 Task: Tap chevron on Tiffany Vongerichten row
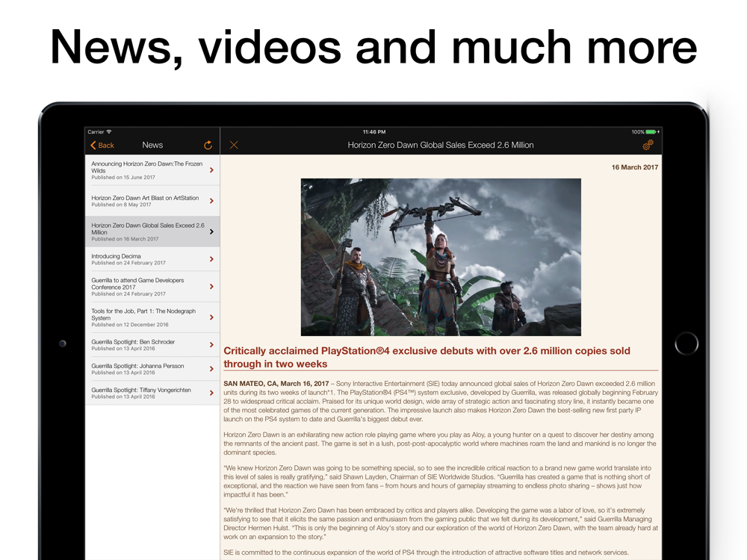click(x=211, y=393)
